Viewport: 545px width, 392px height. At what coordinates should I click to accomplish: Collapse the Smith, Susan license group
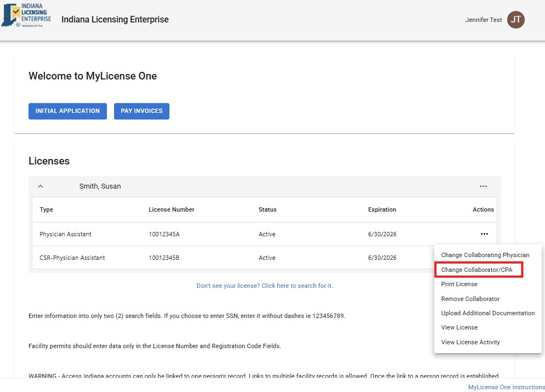(41, 186)
